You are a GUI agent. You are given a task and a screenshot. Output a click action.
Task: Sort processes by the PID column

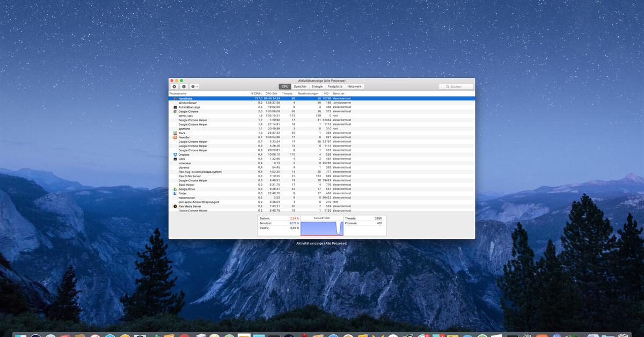click(x=325, y=93)
